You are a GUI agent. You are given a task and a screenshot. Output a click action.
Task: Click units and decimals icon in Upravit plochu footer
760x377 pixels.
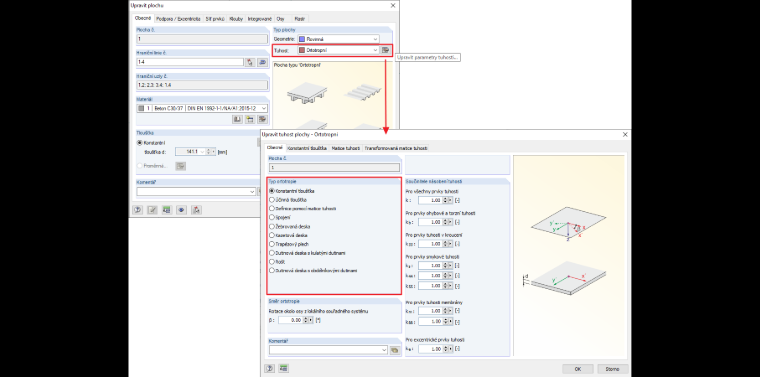(x=167, y=210)
